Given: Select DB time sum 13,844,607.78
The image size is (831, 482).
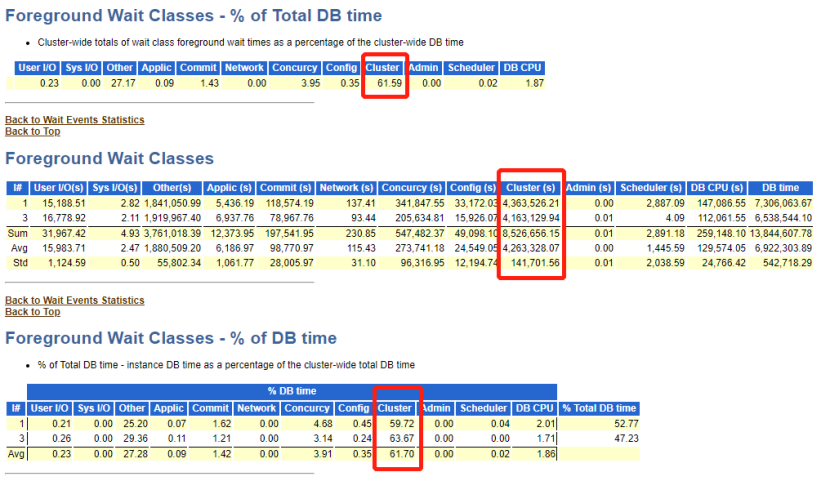Looking at the screenshot, I should (781, 233).
